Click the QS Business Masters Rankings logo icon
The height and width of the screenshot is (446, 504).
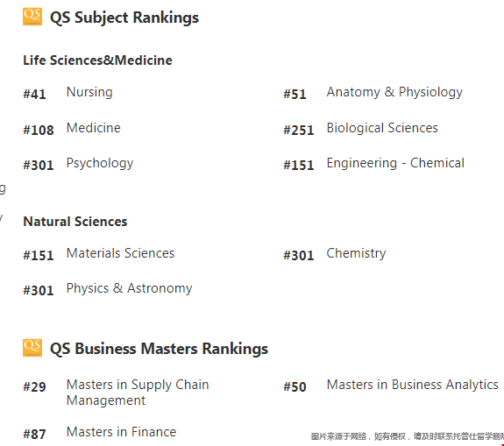32,348
